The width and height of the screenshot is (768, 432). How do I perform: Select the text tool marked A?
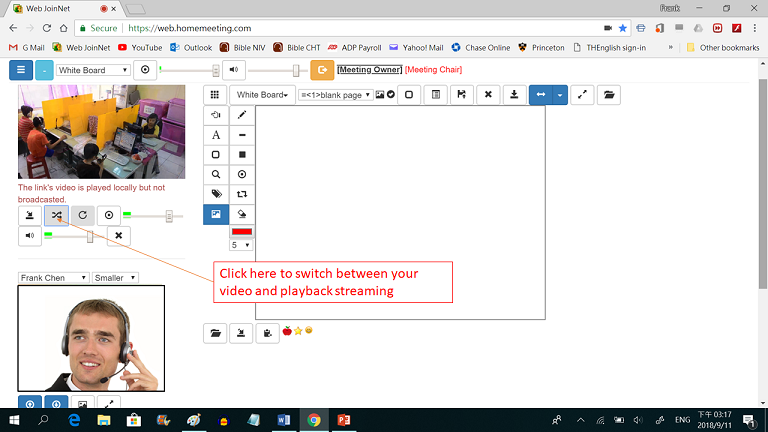(x=216, y=135)
